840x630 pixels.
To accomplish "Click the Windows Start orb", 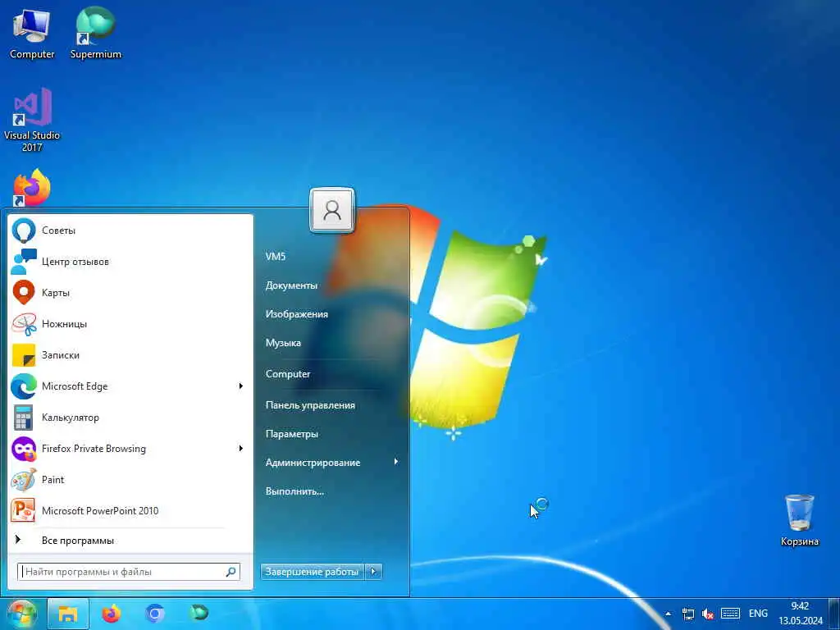I will 21,614.
